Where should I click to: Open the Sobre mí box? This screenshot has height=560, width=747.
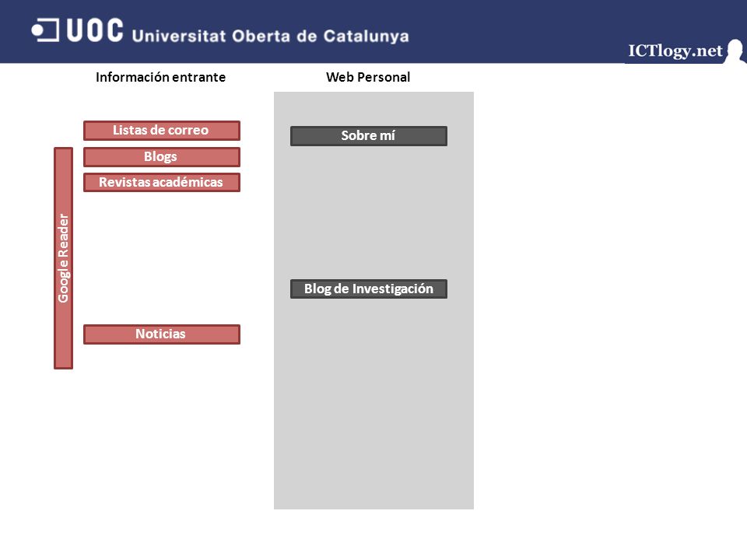click(x=369, y=136)
